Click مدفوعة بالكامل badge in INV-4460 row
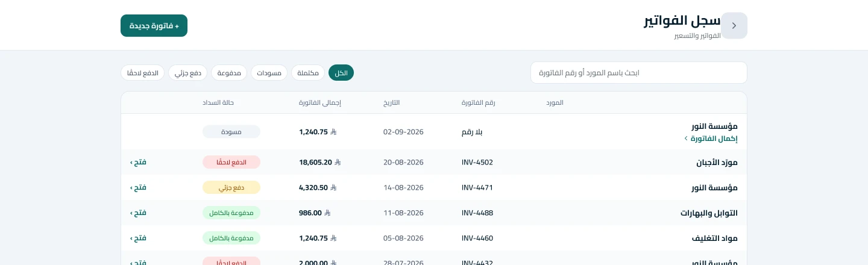Screen dimensions: 868x265 pyautogui.click(x=231, y=238)
